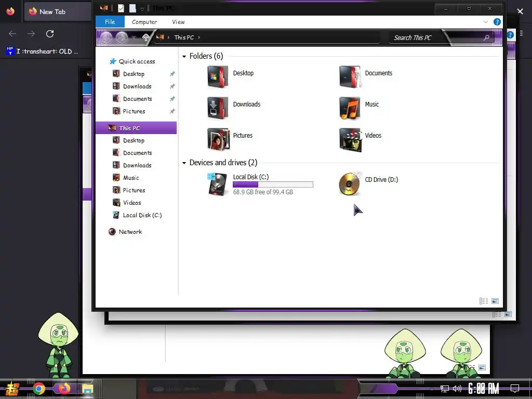Go up one level with up arrow
Viewport: 532px width, 399px height.
[x=145, y=37]
